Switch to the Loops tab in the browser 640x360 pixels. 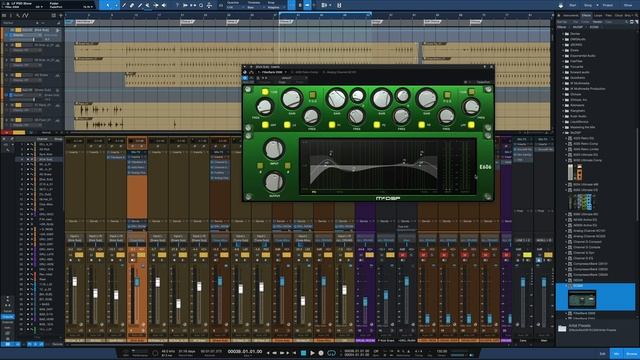[598, 16]
